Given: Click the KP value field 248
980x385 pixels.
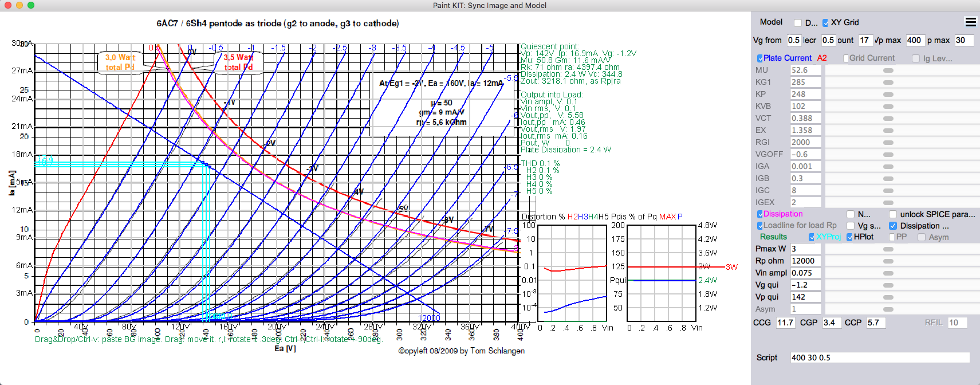Looking at the screenshot, I should tap(805, 94).
